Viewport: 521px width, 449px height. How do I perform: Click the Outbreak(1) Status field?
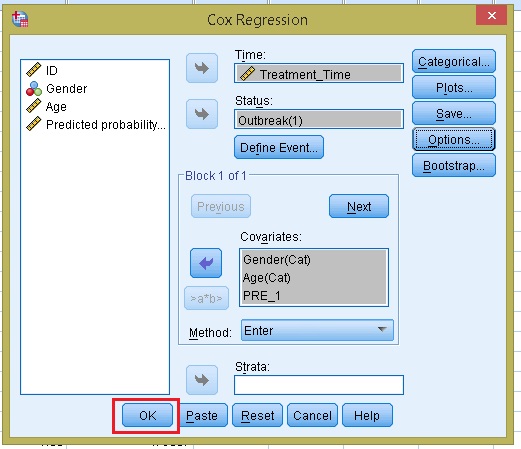coord(319,120)
